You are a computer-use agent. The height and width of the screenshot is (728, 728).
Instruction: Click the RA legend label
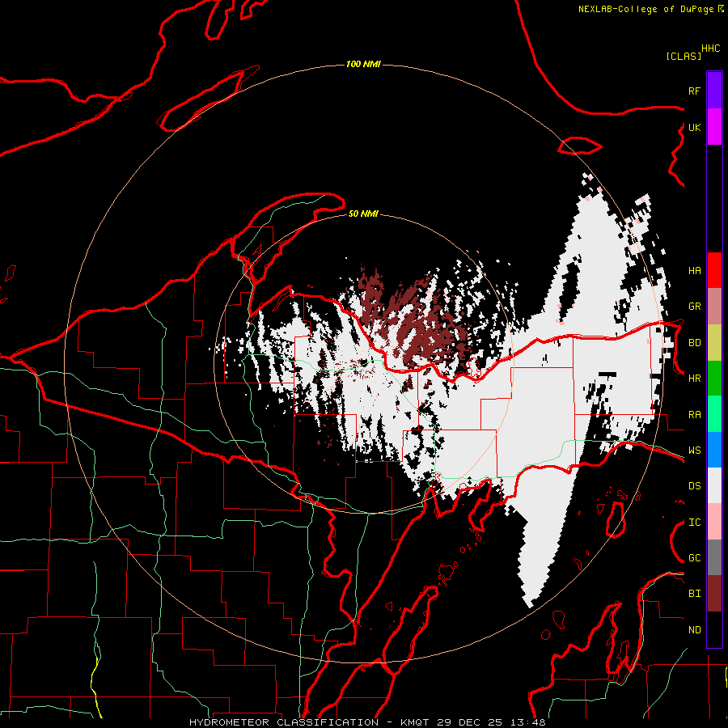(x=694, y=414)
